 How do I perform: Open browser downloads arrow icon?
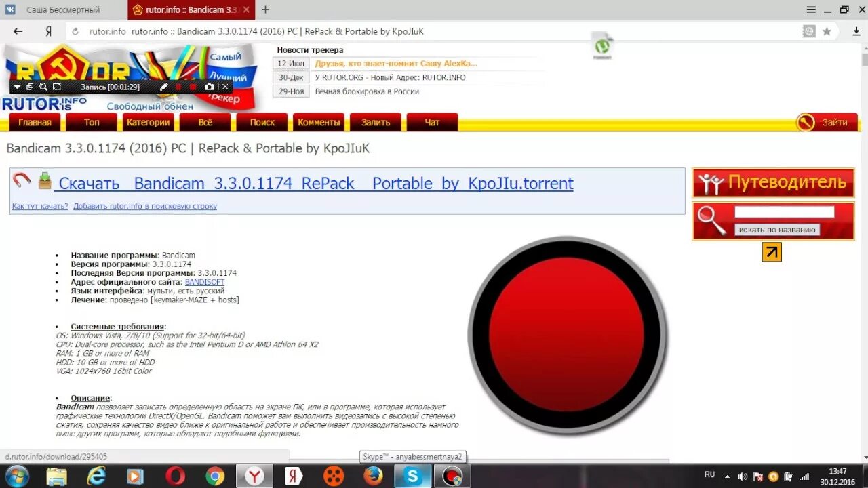point(856,31)
